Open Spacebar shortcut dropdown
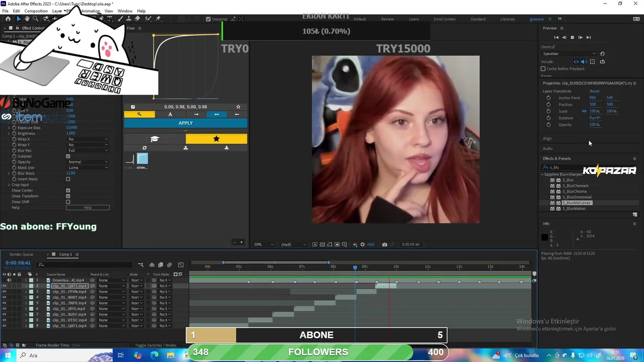The width and height of the screenshot is (644, 362). pos(569,54)
